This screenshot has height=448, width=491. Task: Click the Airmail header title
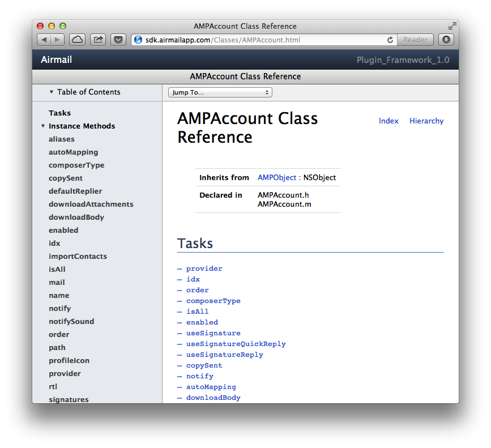tap(57, 59)
